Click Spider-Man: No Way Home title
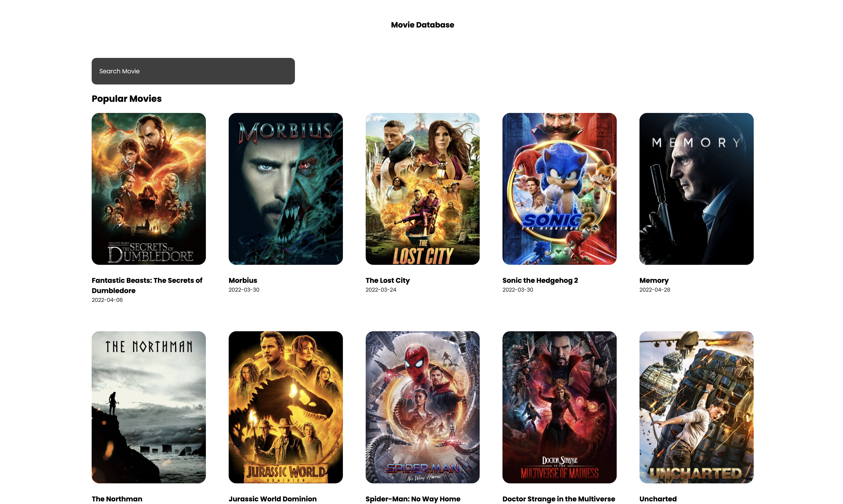 pyautogui.click(x=413, y=499)
